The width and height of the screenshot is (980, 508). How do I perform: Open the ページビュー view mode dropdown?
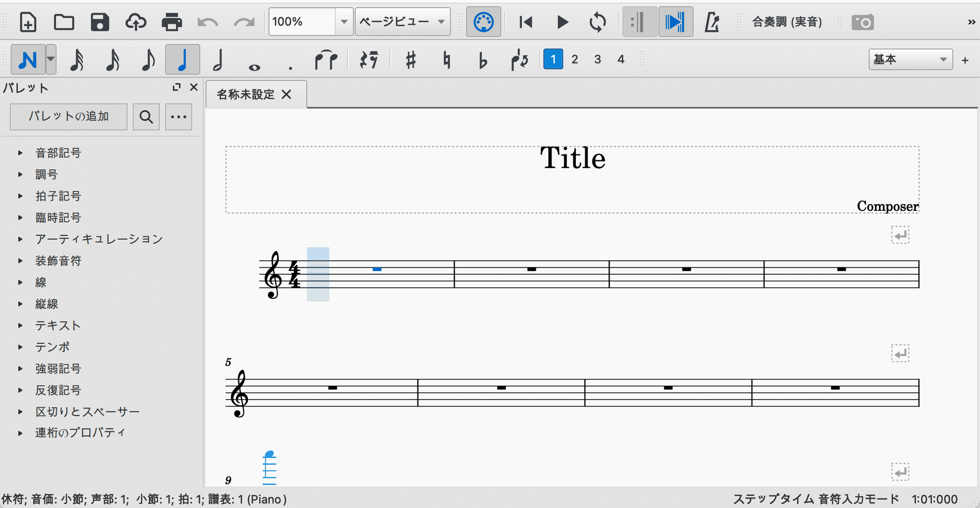402,22
